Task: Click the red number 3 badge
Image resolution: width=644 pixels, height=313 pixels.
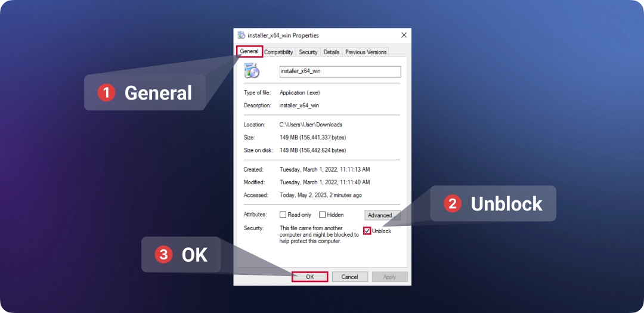Action: [163, 255]
